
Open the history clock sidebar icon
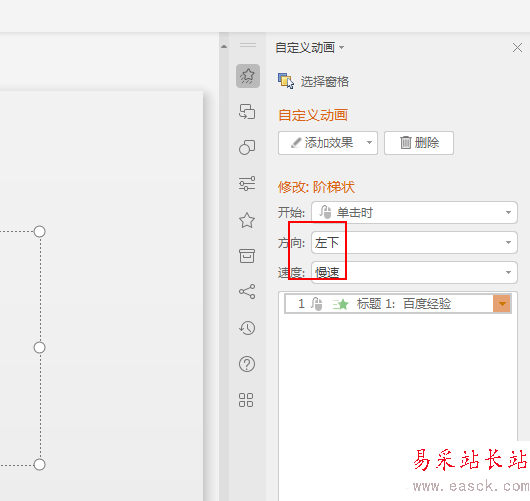pyautogui.click(x=247, y=328)
